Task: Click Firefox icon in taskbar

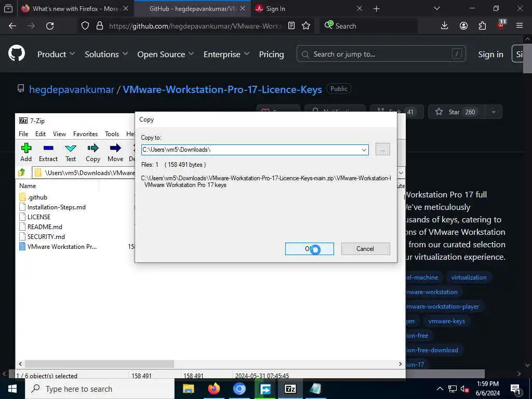Action: pos(214,389)
